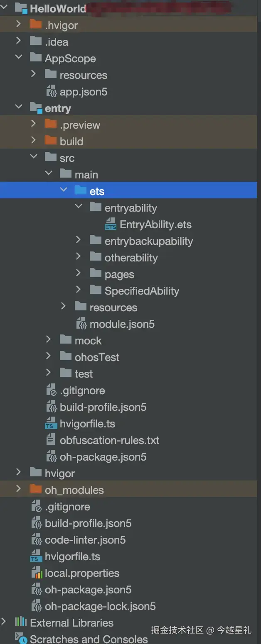Screen dimensions: 261x644
Task: Click the EntryAbility.ets file icon
Action: click(x=111, y=224)
